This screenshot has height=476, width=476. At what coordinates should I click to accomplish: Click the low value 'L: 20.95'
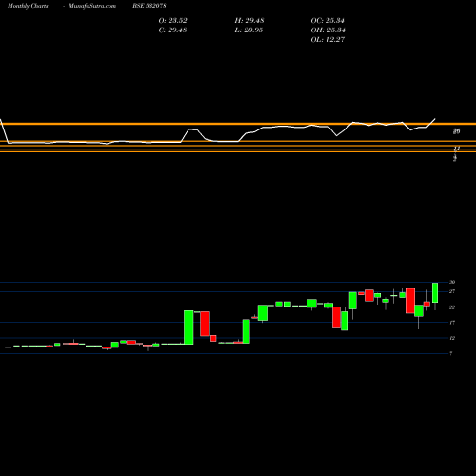point(248,30)
